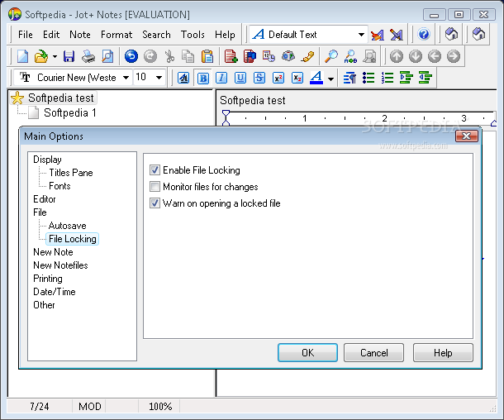This screenshot has width=504, height=420.
Task: Select Other in options tree
Action: pos(44,305)
